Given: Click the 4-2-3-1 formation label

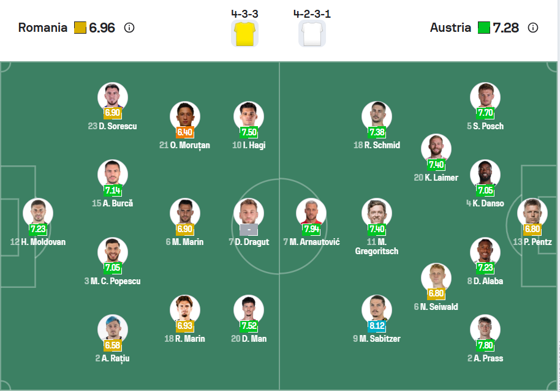Looking at the screenshot, I should click(312, 13).
